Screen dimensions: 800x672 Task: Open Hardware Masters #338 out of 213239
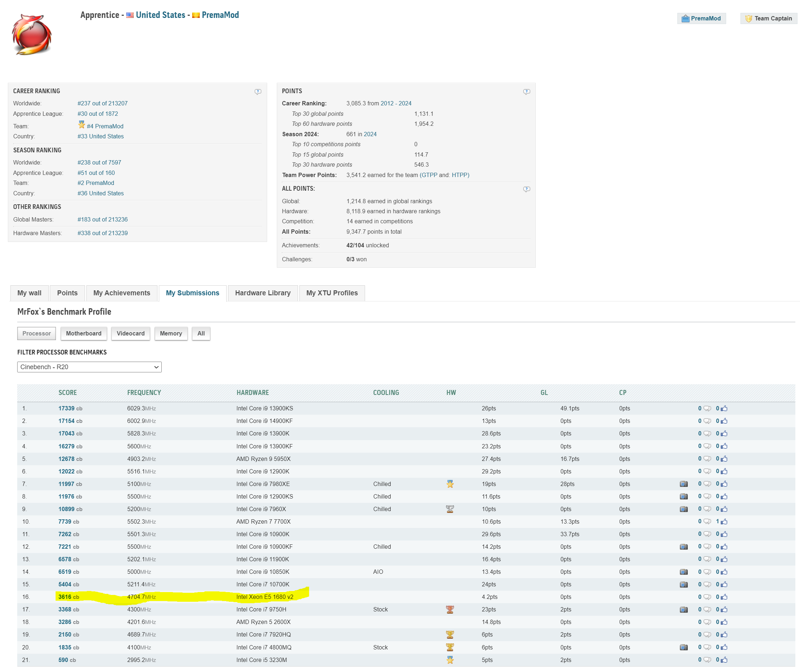tap(103, 233)
